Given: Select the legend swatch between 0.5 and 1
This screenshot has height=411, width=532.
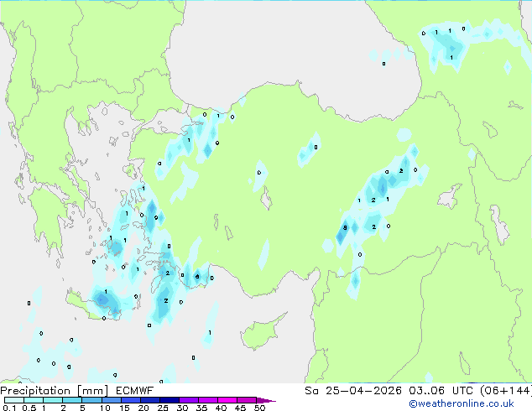Looking at the screenshot, I should (34, 400).
